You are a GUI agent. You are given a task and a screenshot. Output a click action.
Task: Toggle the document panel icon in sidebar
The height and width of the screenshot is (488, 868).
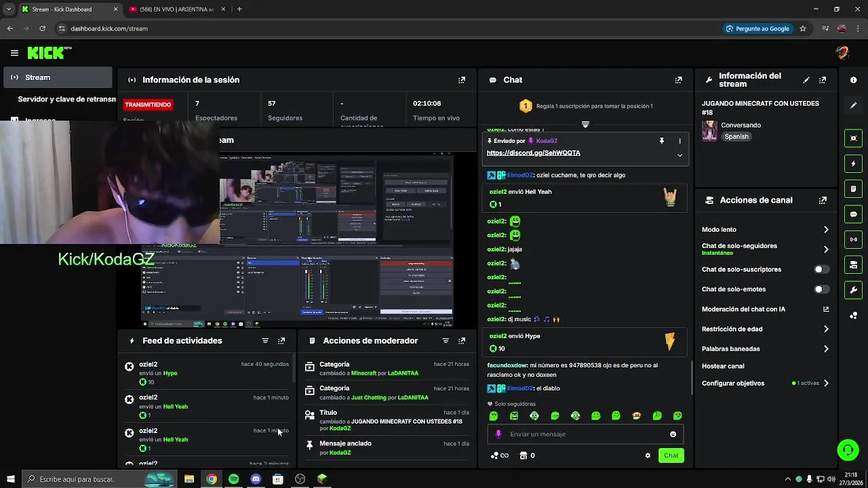[x=853, y=188]
